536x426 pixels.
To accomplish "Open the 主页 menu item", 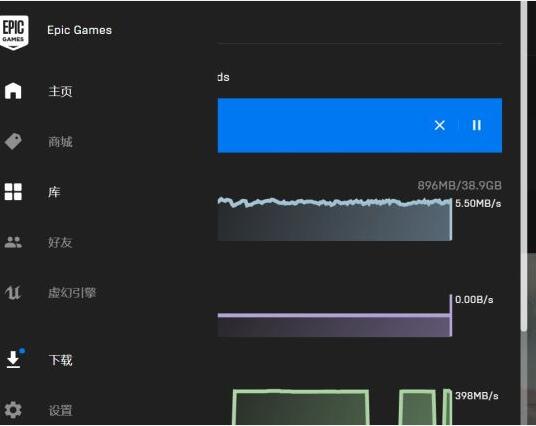I will 60,91.
